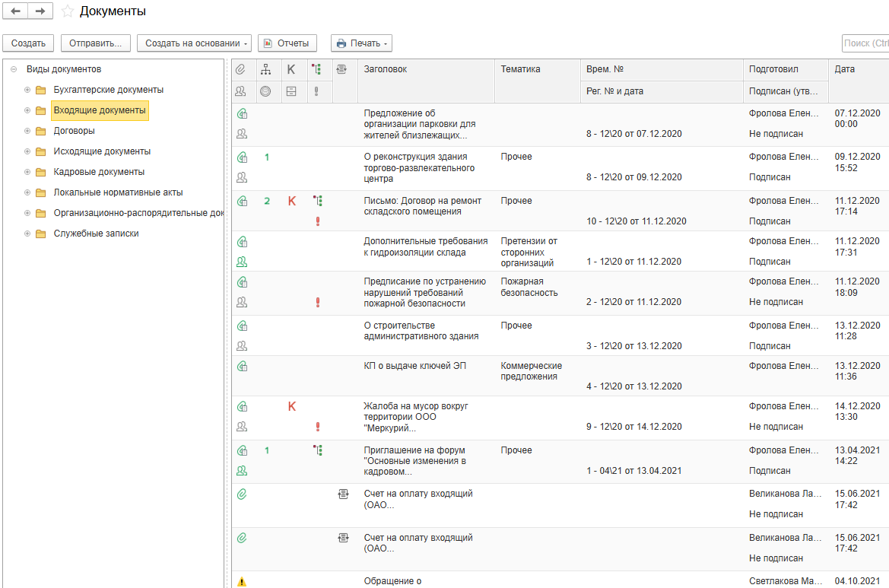
Task: Expand the Бухгалтерские документы folder
Action: click(27, 90)
